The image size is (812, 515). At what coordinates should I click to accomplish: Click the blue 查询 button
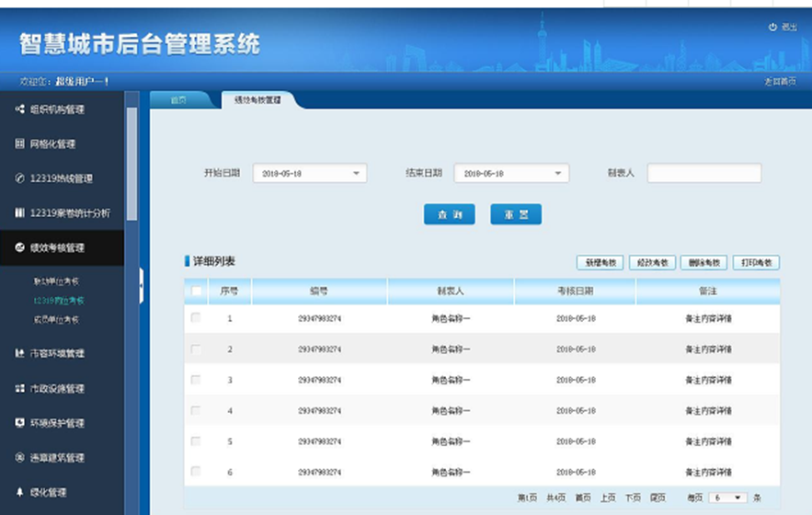pyautogui.click(x=449, y=214)
